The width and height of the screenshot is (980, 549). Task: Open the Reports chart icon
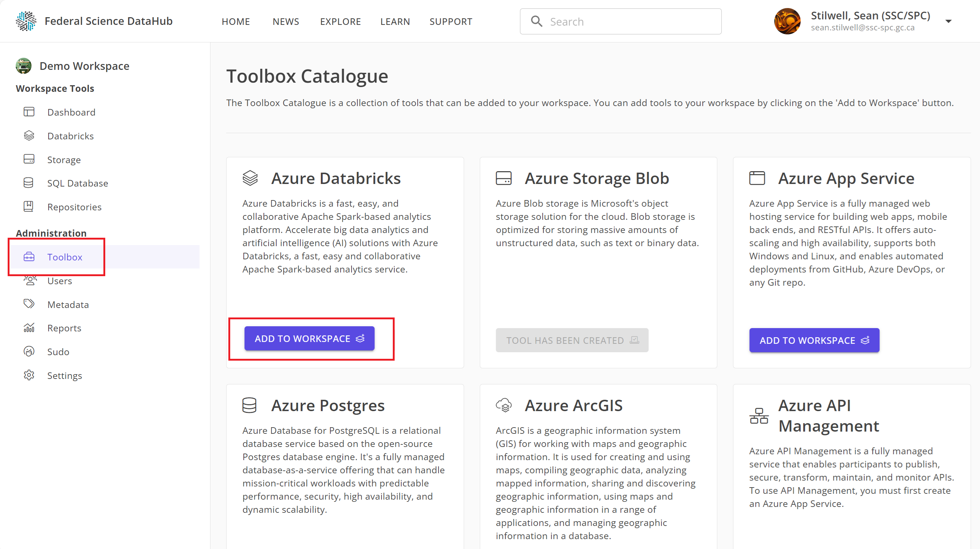pos(29,328)
